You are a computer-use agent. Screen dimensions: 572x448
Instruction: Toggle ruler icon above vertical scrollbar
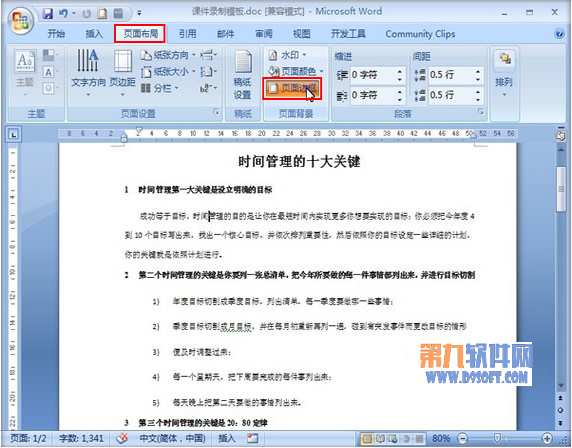pyautogui.click(x=561, y=136)
